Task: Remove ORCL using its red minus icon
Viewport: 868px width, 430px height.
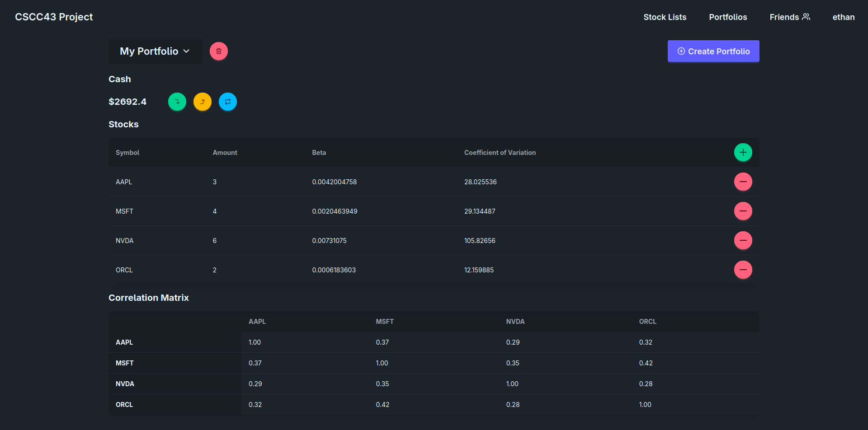Action: [x=743, y=270]
